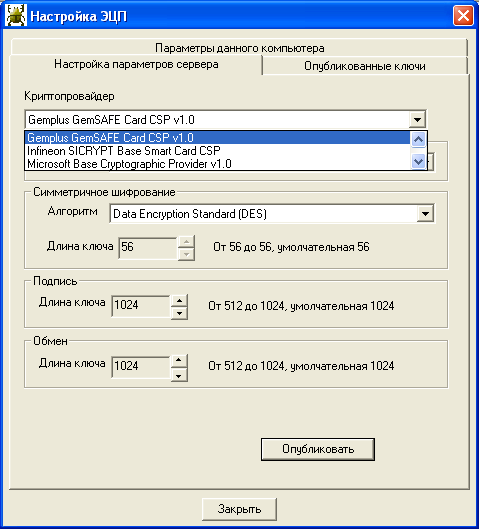Click the Опубликовать button
This screenshot has width=479, height=529.
click(x=318, y=449)
